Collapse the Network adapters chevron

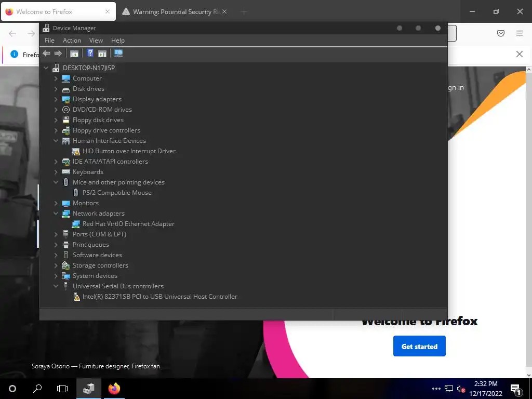56,214
